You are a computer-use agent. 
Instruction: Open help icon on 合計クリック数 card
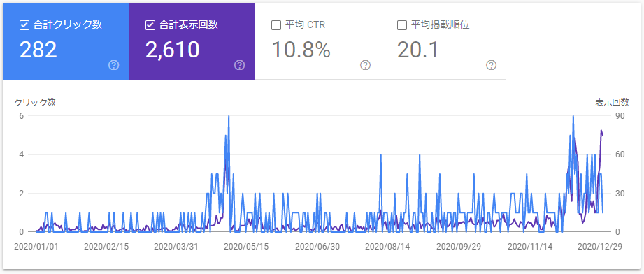(114, 65)
